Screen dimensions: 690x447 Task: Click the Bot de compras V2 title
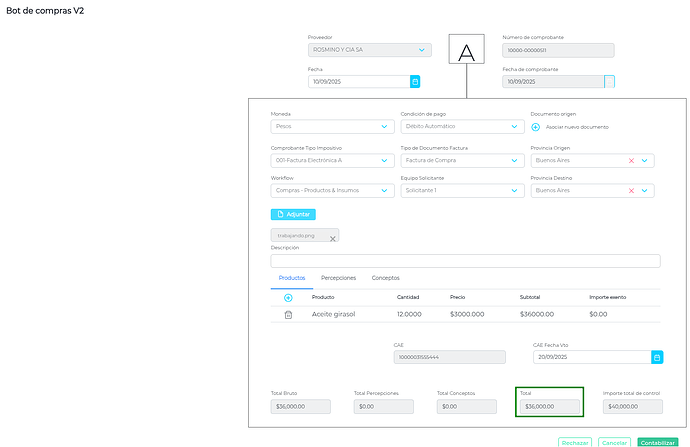click(45, 11)
